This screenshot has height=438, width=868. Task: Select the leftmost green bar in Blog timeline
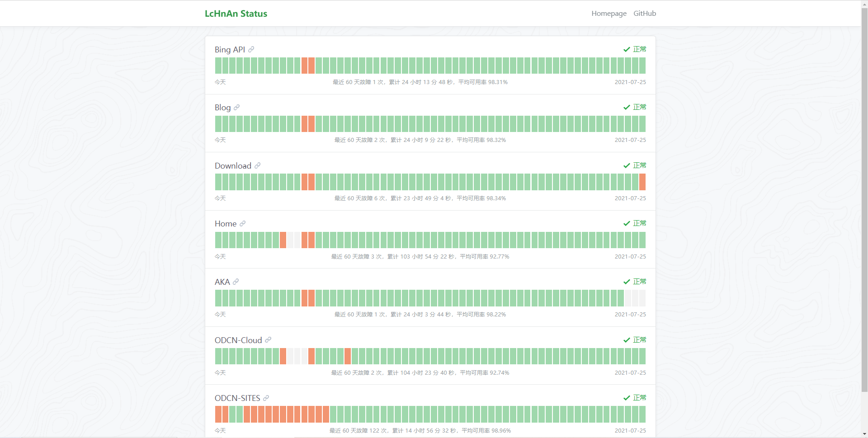[x=218, y=124]
